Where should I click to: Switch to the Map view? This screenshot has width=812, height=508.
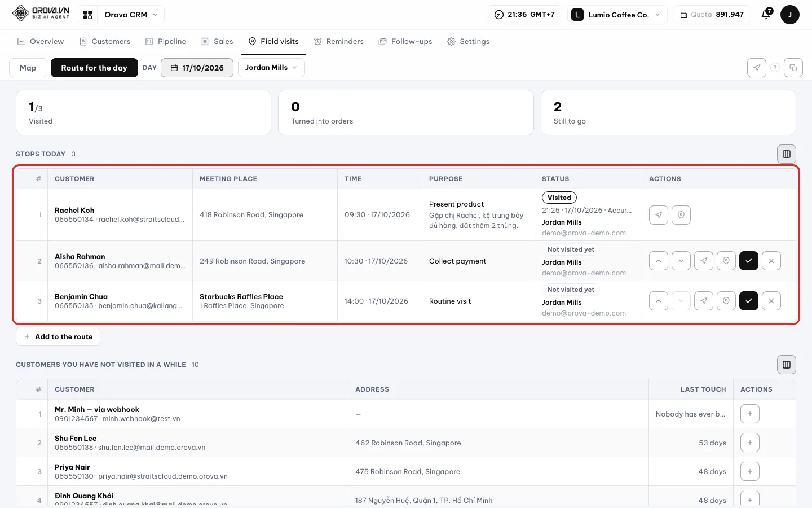point(28,68)
